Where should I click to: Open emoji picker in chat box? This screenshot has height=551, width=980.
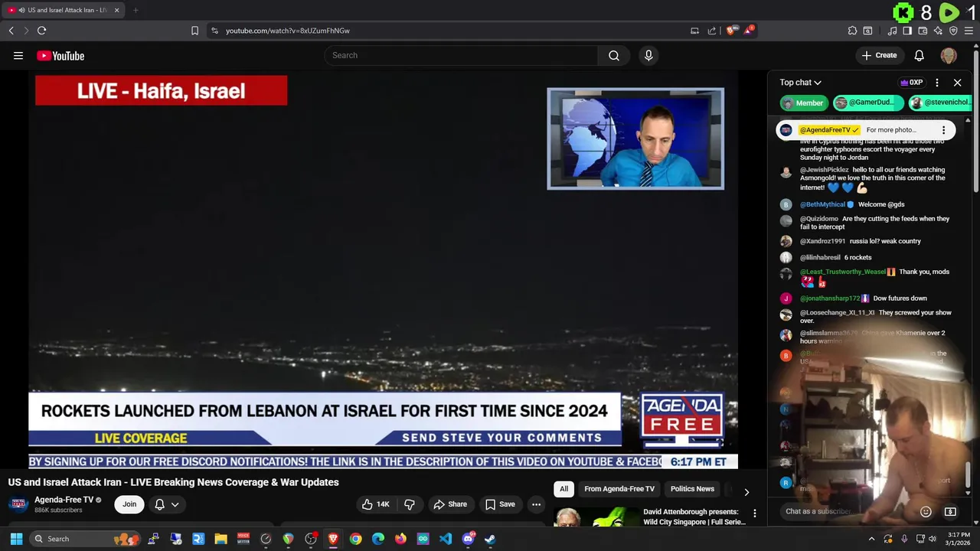926,511
